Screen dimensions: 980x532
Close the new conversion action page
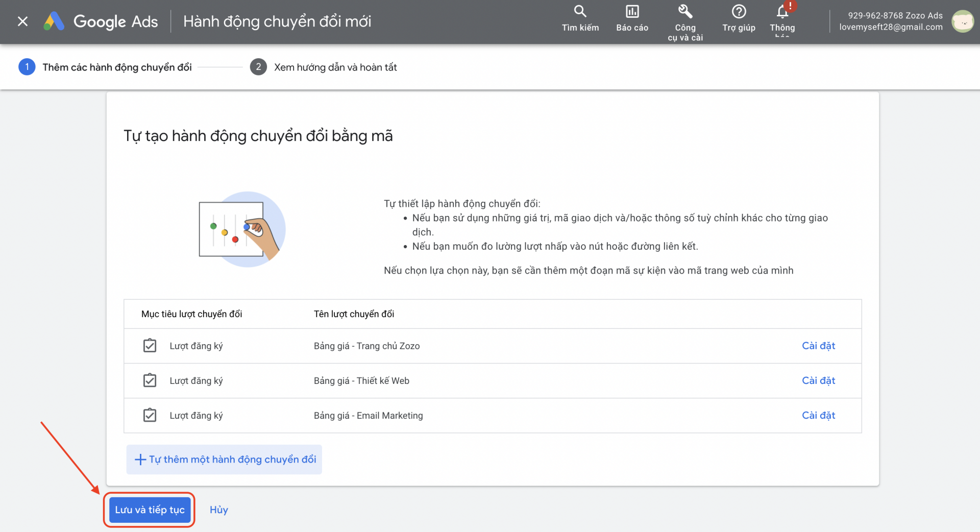(22, 21)
